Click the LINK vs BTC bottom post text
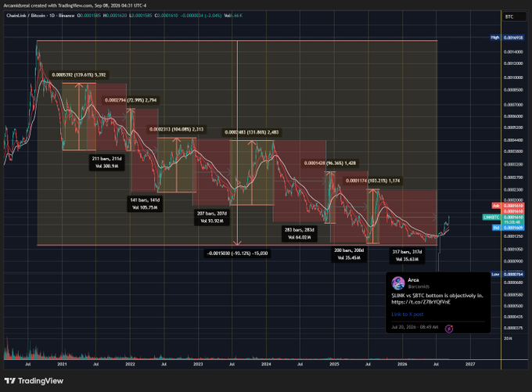This screenshot has width=532, height=392. [x=437, y=296]
